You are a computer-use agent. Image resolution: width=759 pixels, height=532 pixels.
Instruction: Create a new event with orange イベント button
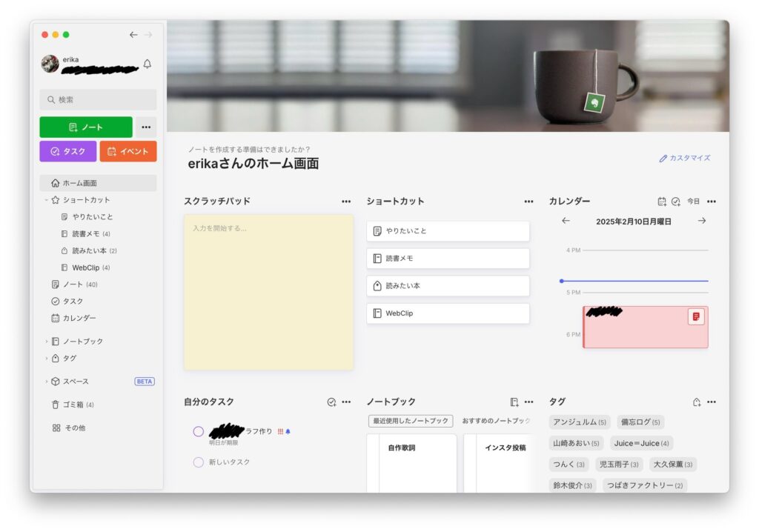pos(128,151)
